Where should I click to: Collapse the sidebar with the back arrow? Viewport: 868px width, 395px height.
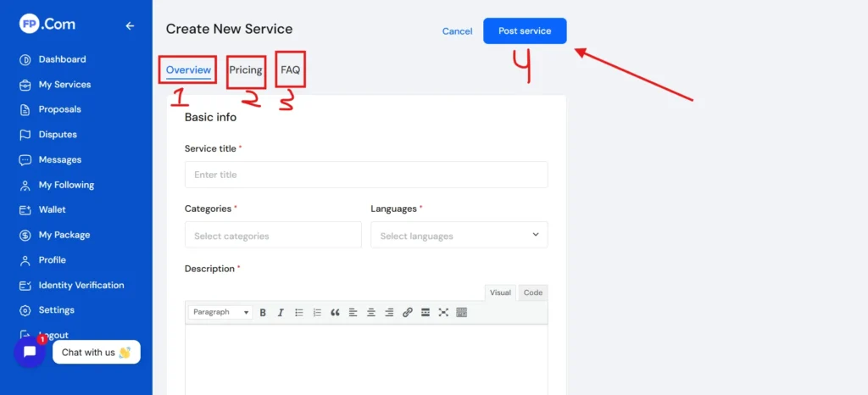point(130,25)
